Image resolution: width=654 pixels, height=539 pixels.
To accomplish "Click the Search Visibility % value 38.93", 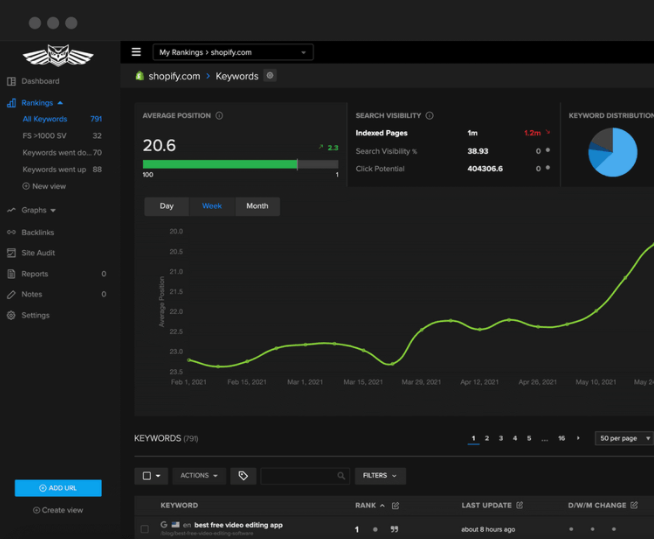I will [x=478, y=151].
